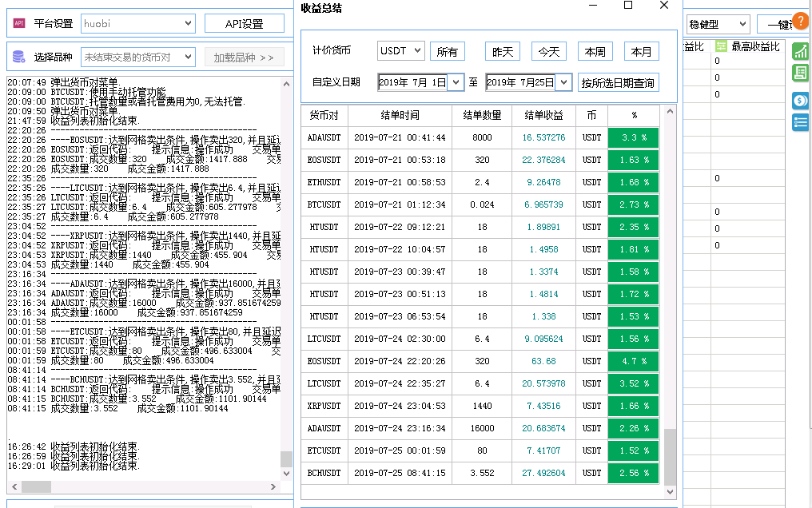Click the green sliders icon in 最高收益比 header
Image resolution: width=812 pixels, height=508 pixels.
point(722,46)
